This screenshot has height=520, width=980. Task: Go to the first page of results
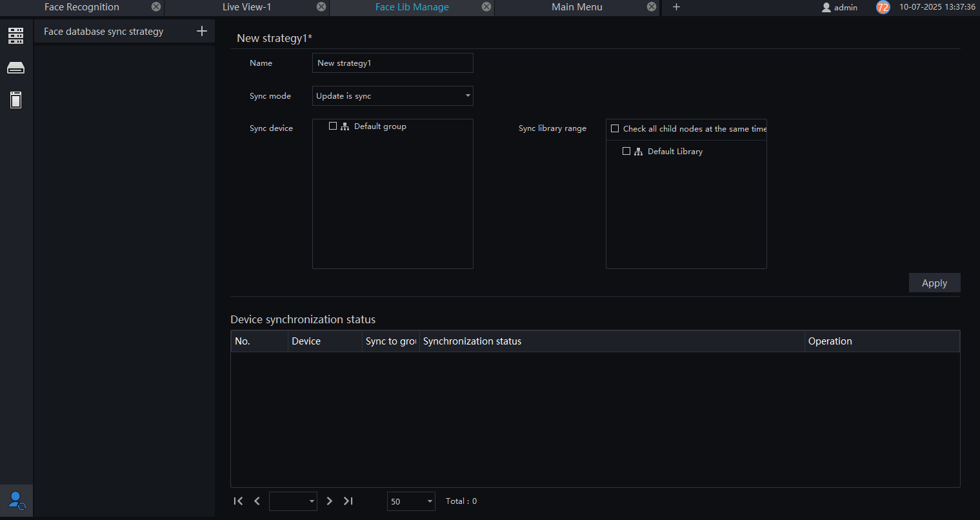pyautogui.click(x=238, y=501)
